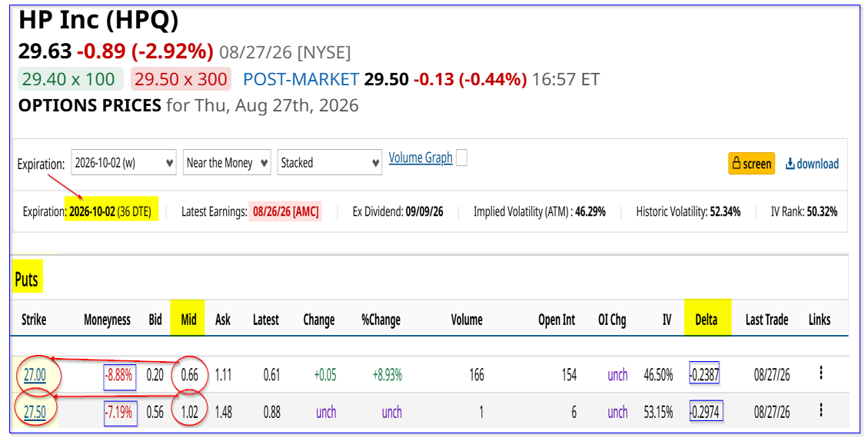This screenshot has height=441, width=868.
Task: Sort by the OI Chg column header
Action: point(612,320)
